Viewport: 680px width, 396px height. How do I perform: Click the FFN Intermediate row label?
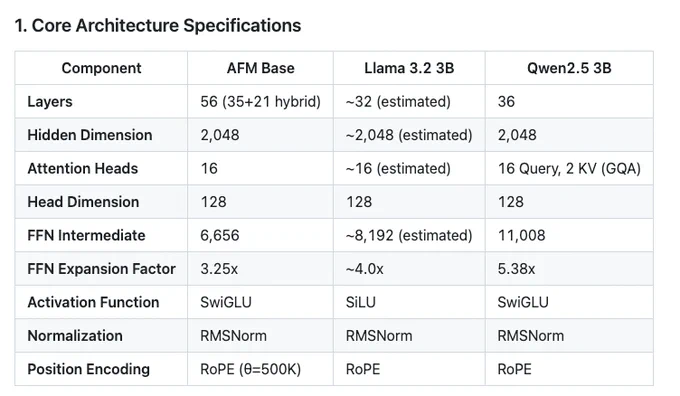86,235
